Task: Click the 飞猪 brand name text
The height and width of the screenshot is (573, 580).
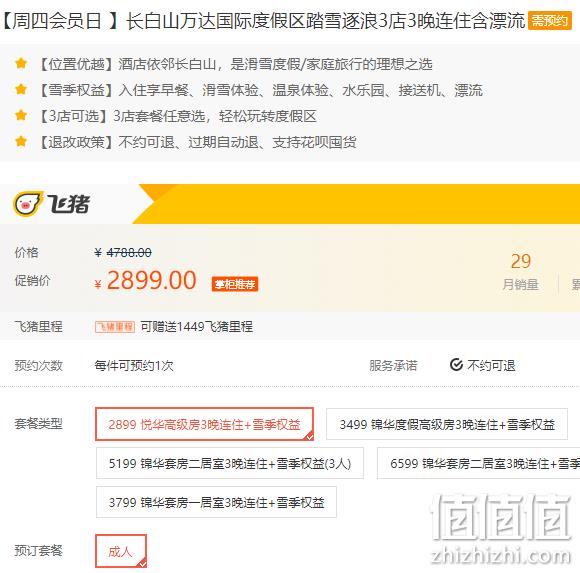Action: coord(68,204)
